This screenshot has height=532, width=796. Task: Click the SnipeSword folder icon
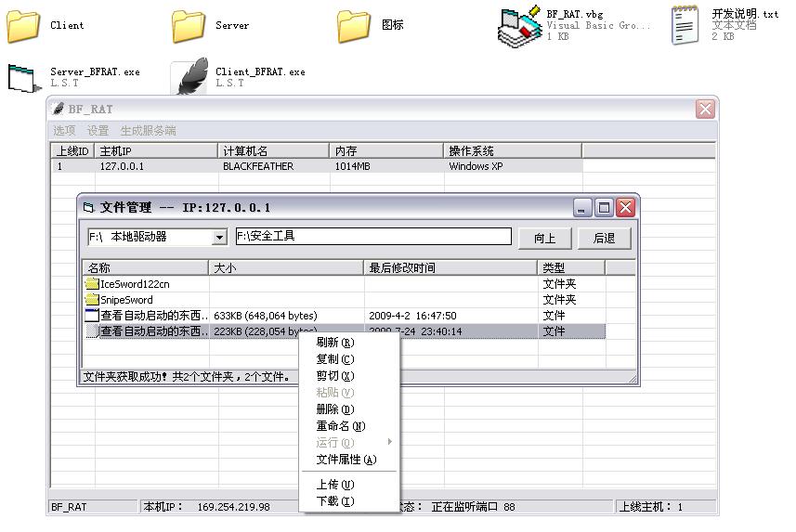(92, 300)
